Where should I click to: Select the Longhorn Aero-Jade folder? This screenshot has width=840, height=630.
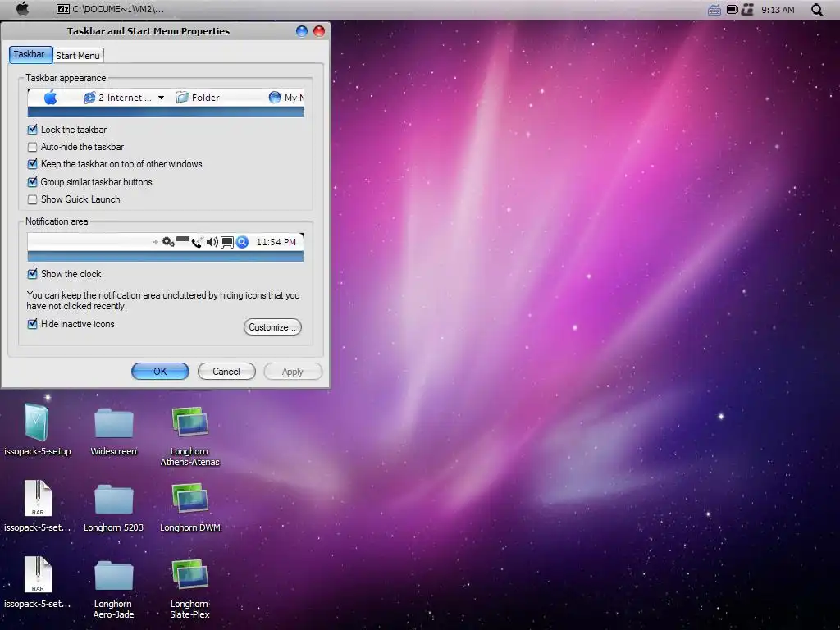tap(113, 575)
